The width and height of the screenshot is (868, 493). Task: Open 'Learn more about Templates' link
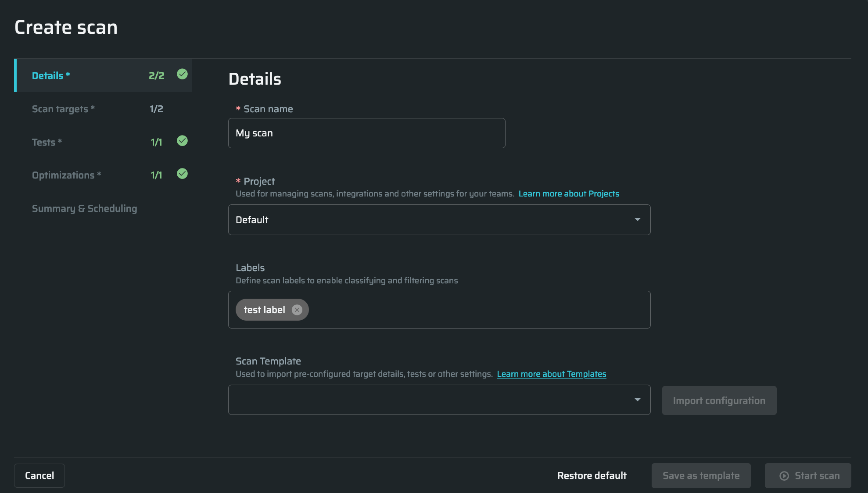[x=551, y=374]
